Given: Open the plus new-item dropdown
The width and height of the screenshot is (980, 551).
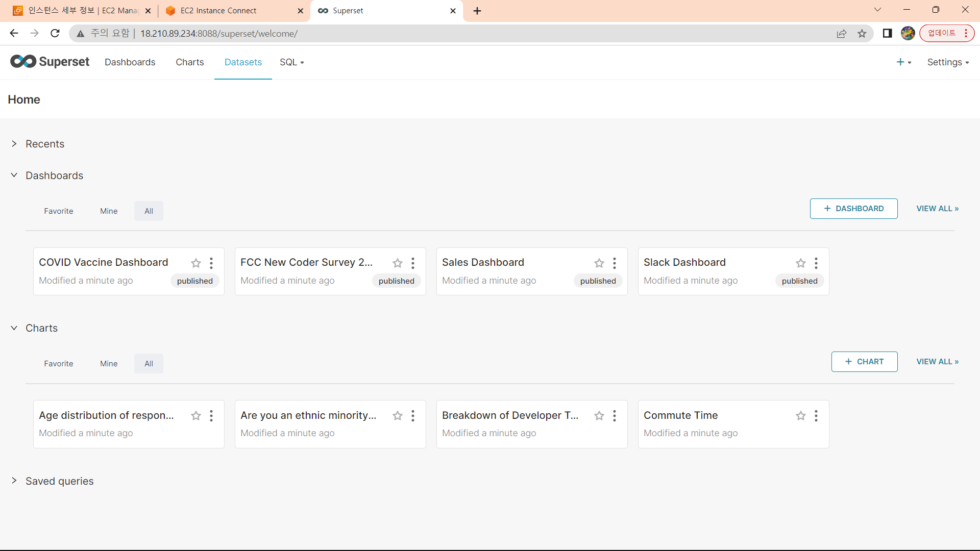Looking at the screenshot, I should [x=903, y=62].
